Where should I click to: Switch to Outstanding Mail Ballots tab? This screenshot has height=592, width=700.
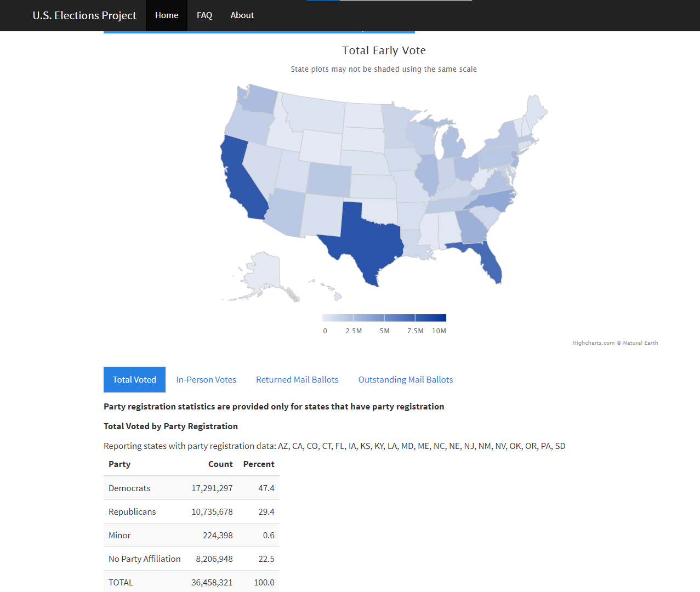pos(406,379)
